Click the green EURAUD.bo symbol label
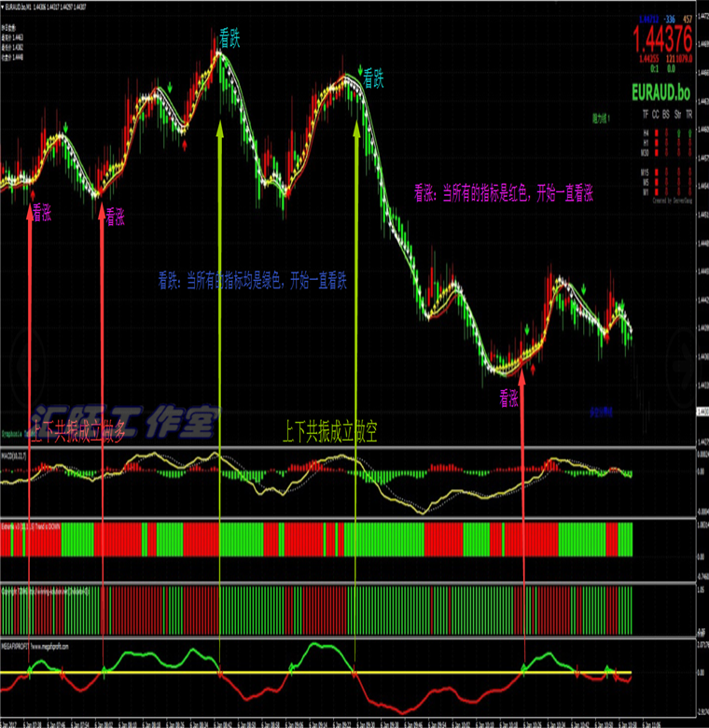Image resolution: width=709 pixels, height=728 pixels. coord(661,91)
